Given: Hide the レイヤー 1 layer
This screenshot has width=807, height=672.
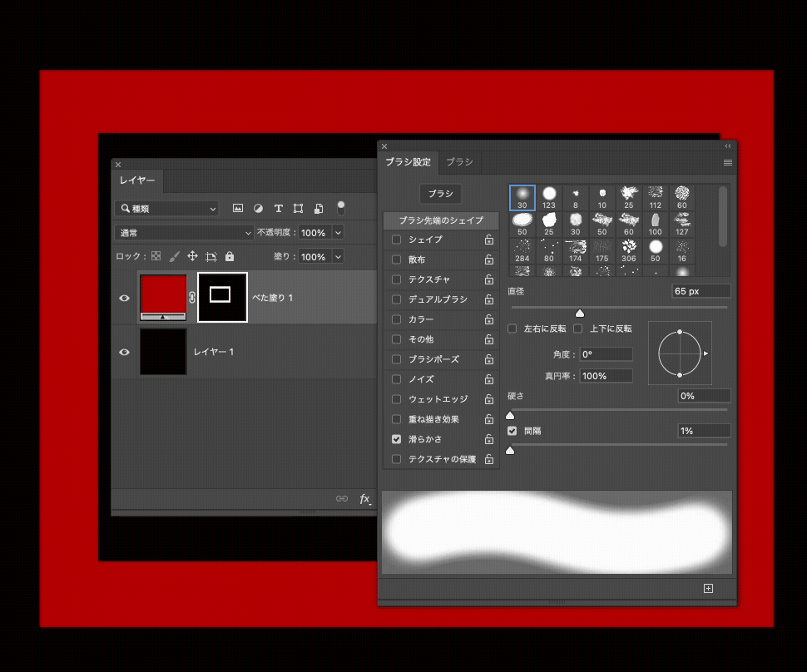Looking at the screenshot, I should click(x=124, y=352).
